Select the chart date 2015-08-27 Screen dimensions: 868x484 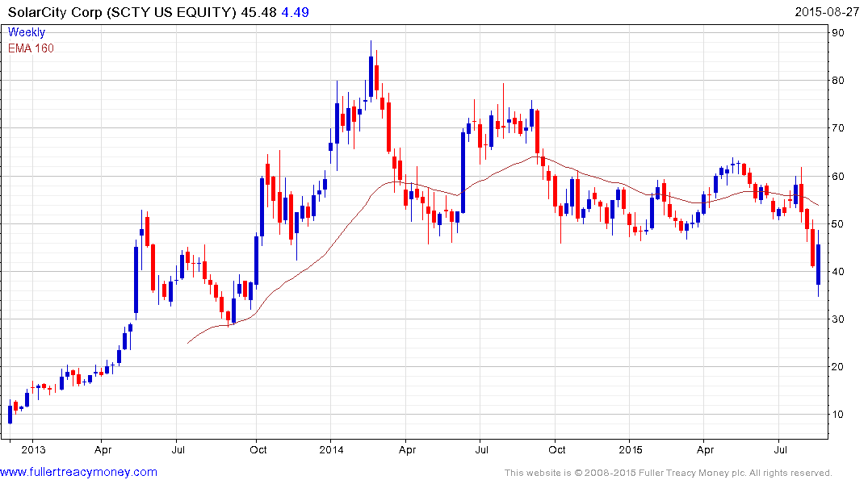827,12
